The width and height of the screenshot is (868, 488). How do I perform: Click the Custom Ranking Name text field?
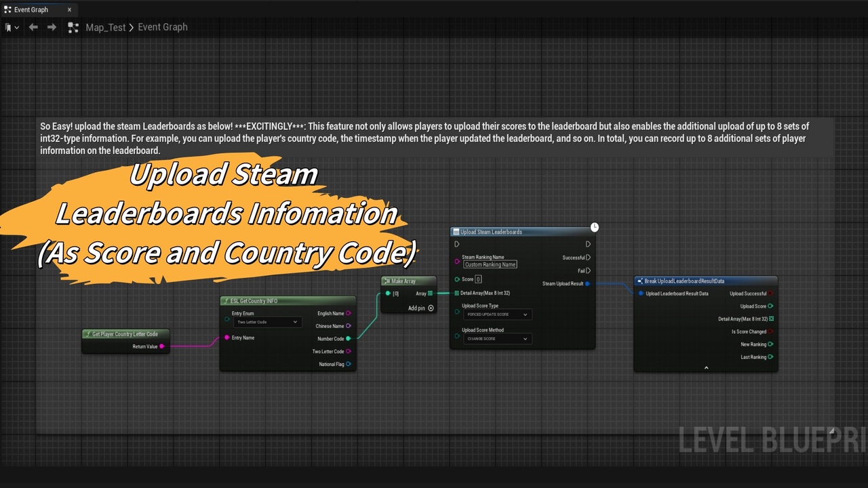coord(490,264)
